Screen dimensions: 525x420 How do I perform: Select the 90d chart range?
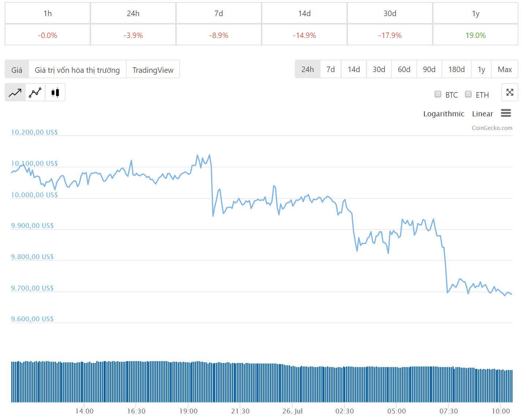429,69
